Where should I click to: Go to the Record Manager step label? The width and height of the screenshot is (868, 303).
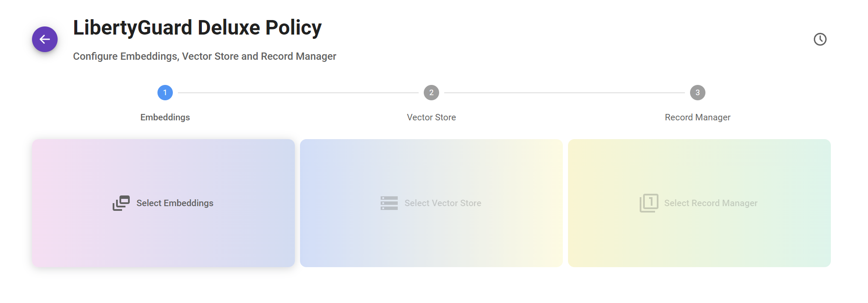pos(697,117)
